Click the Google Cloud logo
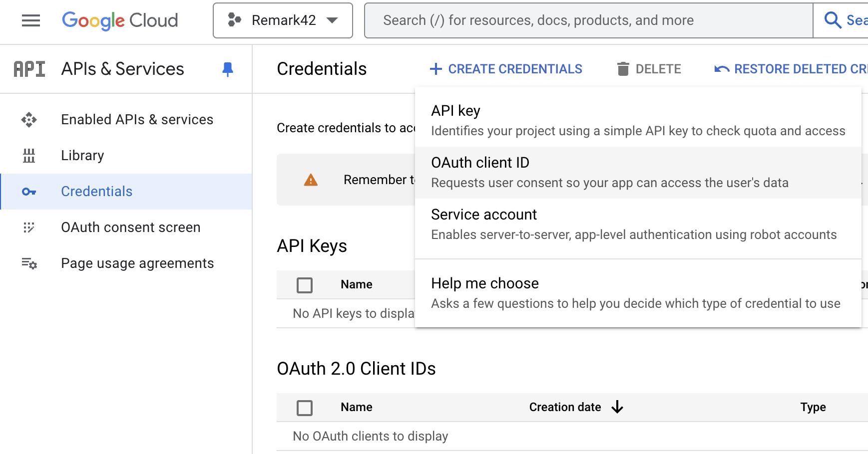The height and width of the screenshot is (454, 868). (x=119, y=20)
